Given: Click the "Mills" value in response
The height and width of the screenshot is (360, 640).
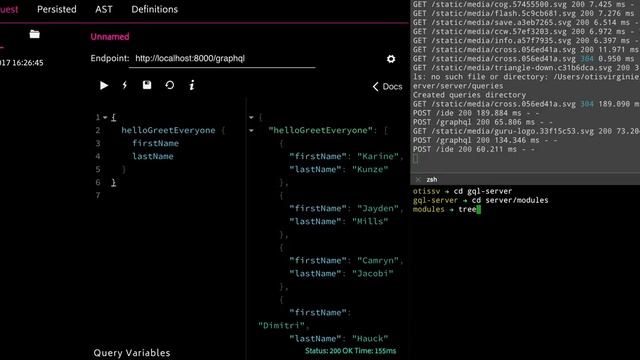Looking at the screenshot, I should coord(370,222).
